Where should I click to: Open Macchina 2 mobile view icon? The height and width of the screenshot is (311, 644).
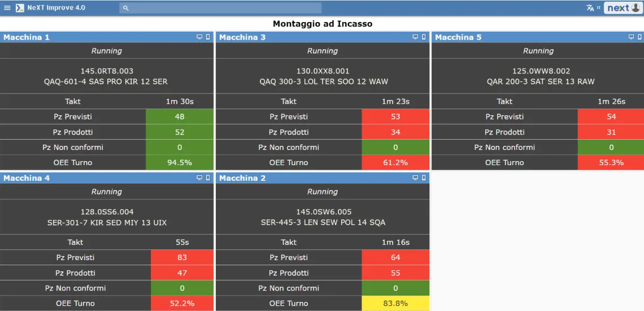pyautogui.click(x=424, y=178)
